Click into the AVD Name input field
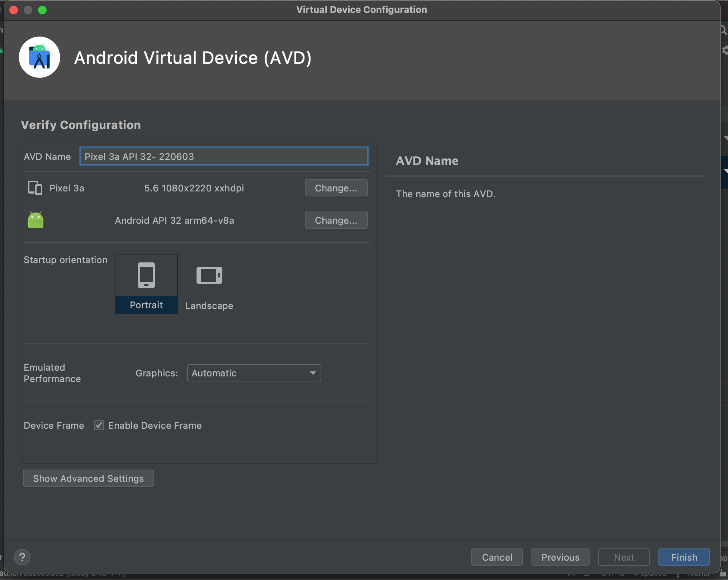The image size is (728, 580). pyautogui.click(x=224, y=156)
